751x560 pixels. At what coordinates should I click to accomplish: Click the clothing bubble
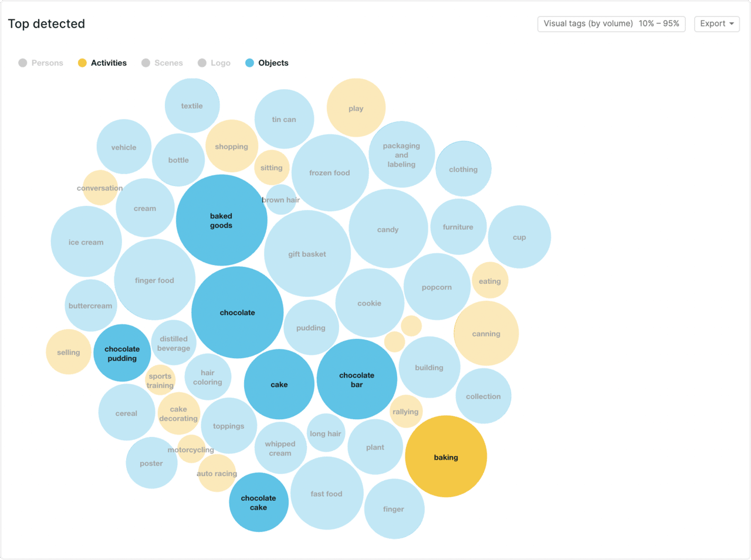(x=464, y=169)
